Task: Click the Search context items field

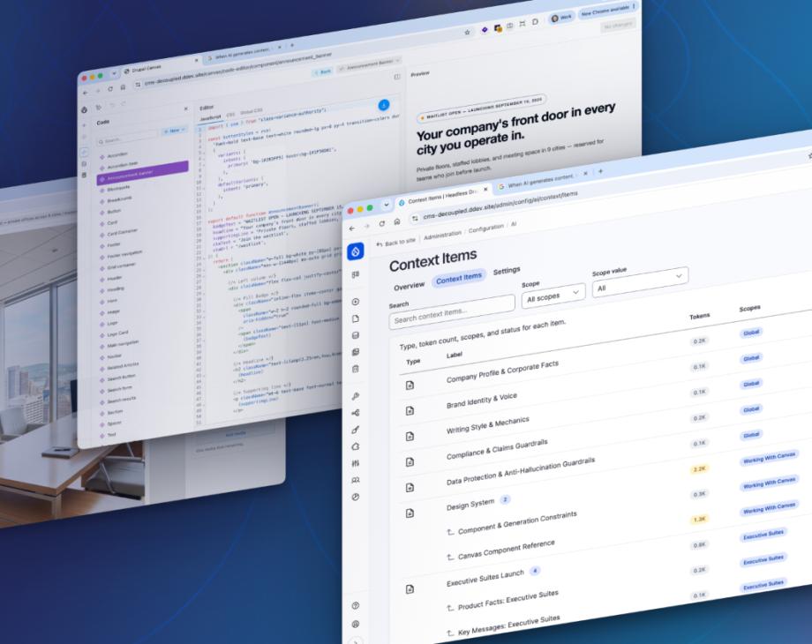Action: (452, 311)
